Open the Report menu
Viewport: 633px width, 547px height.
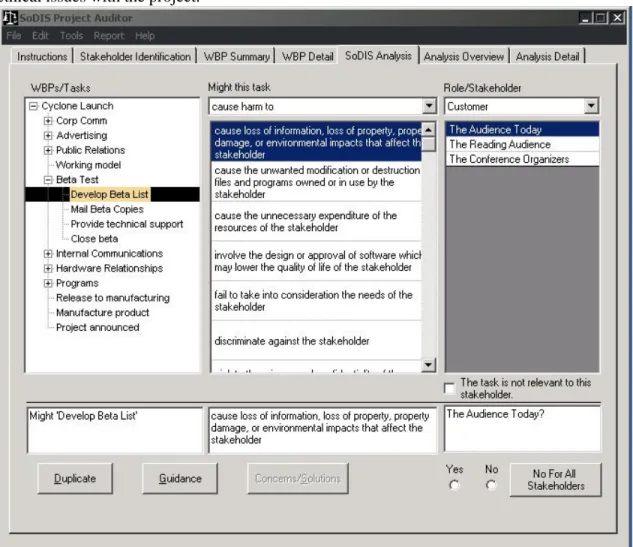pos(109,36)
